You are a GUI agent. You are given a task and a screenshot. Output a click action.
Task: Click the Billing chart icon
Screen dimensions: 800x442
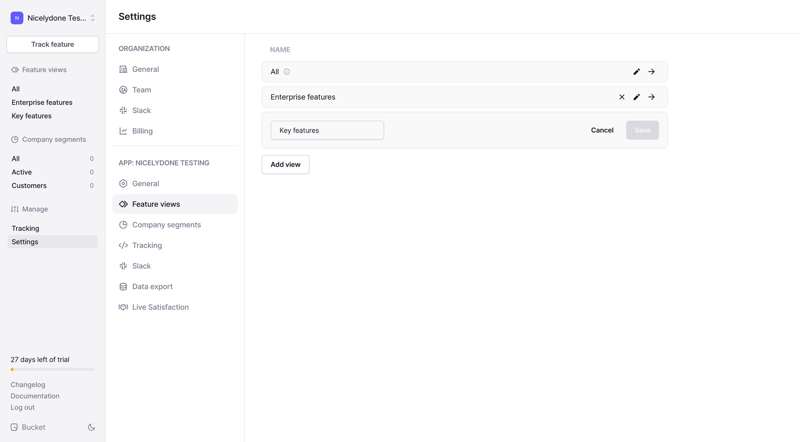click(123, 131)
